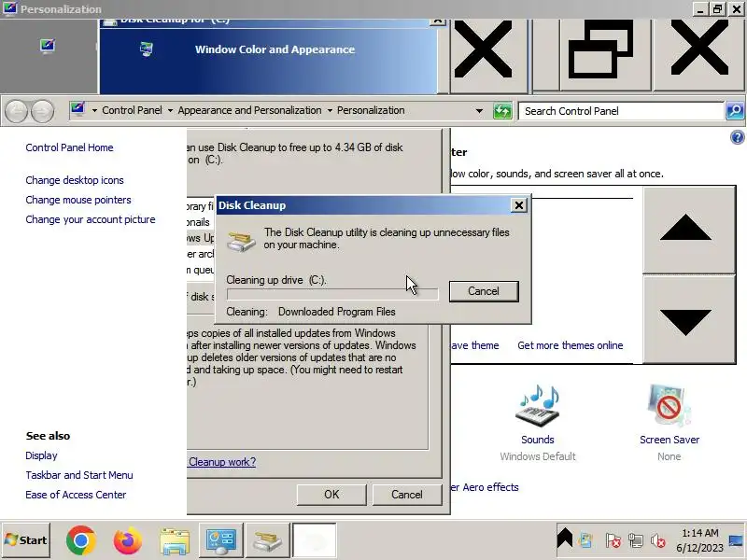Image resolution: width=747 pixels, height=560 pixels.
Task: Open Change your account picture link
Action: tap(91, 219)
